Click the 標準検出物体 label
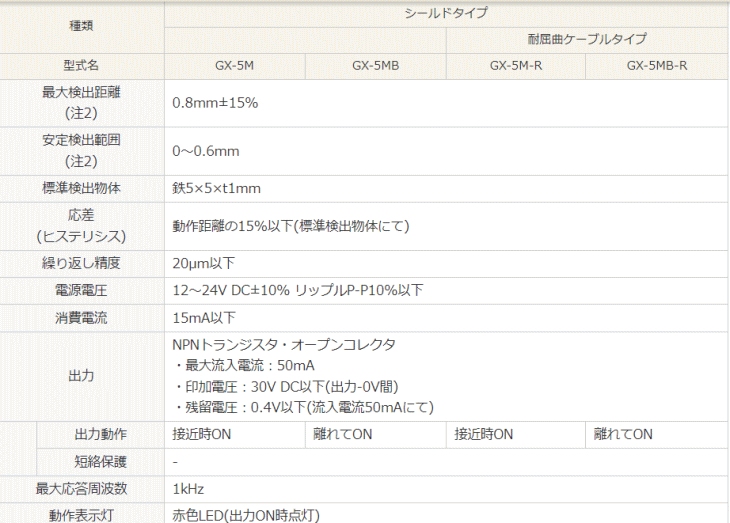 tap(81, 188)
